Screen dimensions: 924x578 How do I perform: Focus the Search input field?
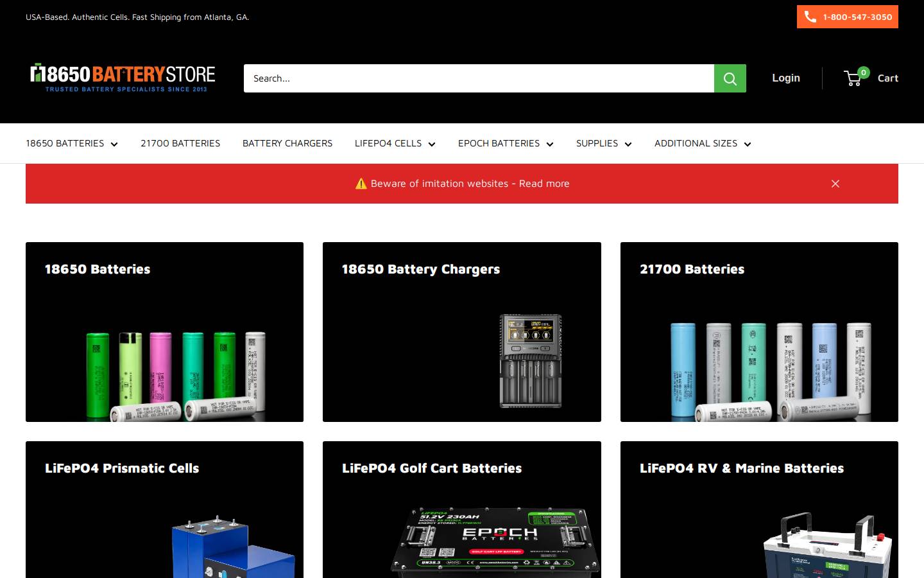click(x=479, y=78)
